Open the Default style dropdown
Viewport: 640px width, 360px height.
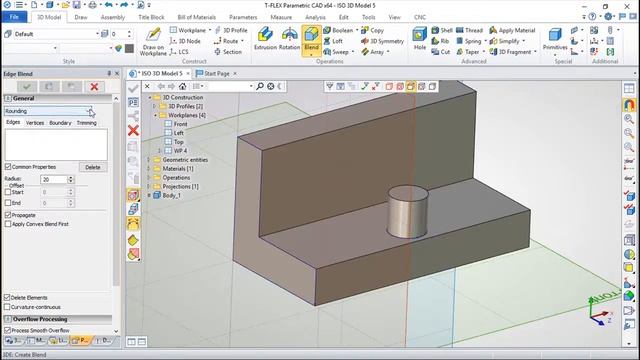pyautogui.click(x=97, y=34)
